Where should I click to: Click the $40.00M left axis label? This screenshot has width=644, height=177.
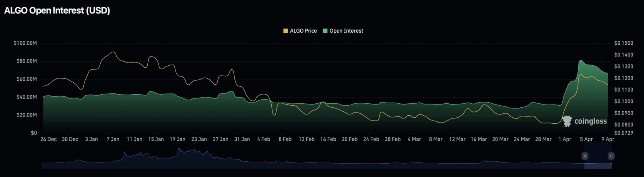click(26, 97)
